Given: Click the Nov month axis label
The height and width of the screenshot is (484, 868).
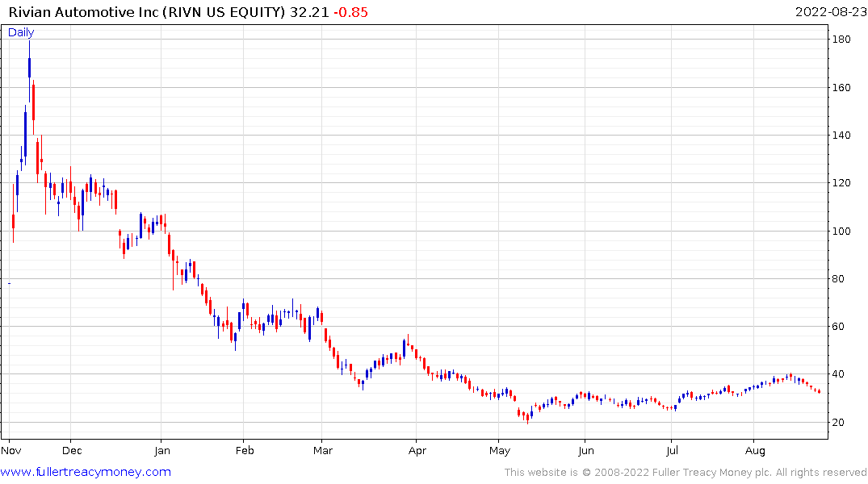Looking at the screenshot, I should (x=11, y=450).
